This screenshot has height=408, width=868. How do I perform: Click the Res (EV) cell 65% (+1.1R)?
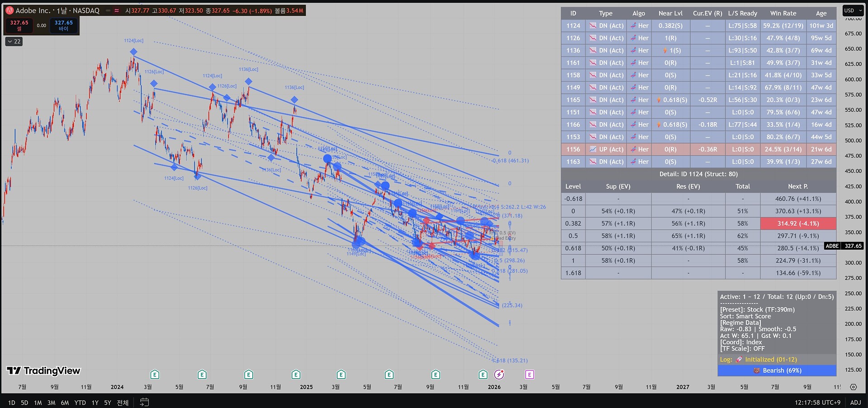click(688, 236)
